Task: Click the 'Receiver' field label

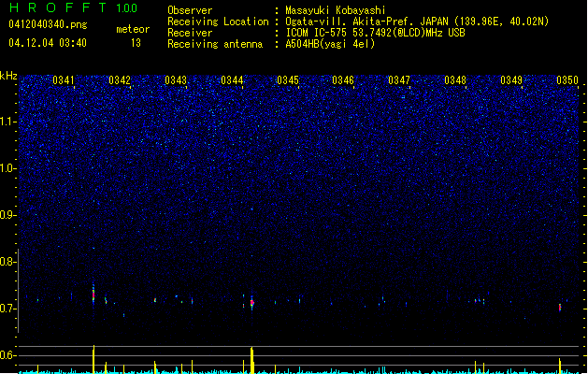Action: [190, 33]
